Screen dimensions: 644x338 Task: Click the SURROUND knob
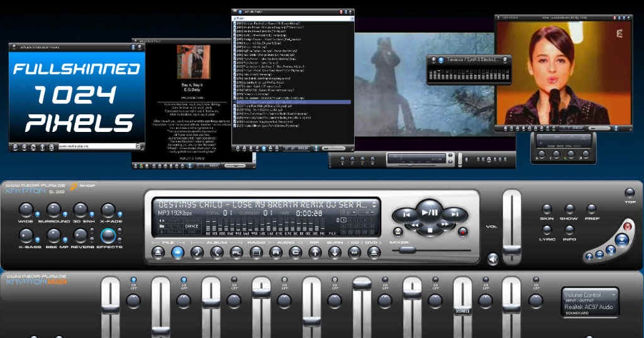tap(54, 210)
